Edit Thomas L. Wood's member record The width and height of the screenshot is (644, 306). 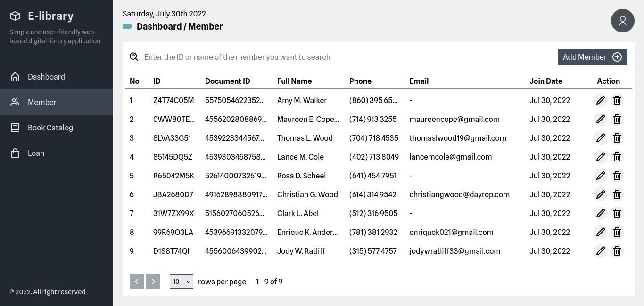601,138
